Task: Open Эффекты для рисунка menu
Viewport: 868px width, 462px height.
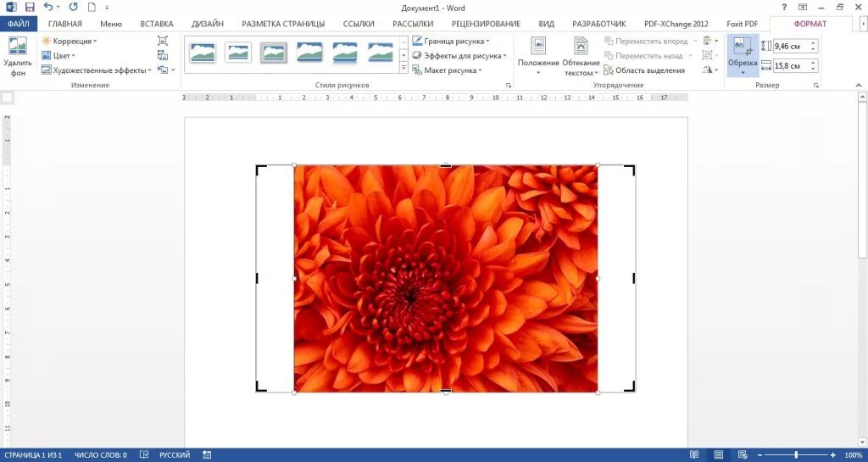Action: click(x=459, y=55)
